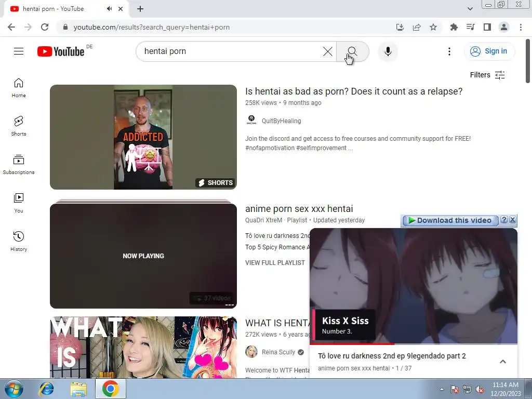Open Chrome three-dot menu
The image size is (532, 399).
click(521, 27)
